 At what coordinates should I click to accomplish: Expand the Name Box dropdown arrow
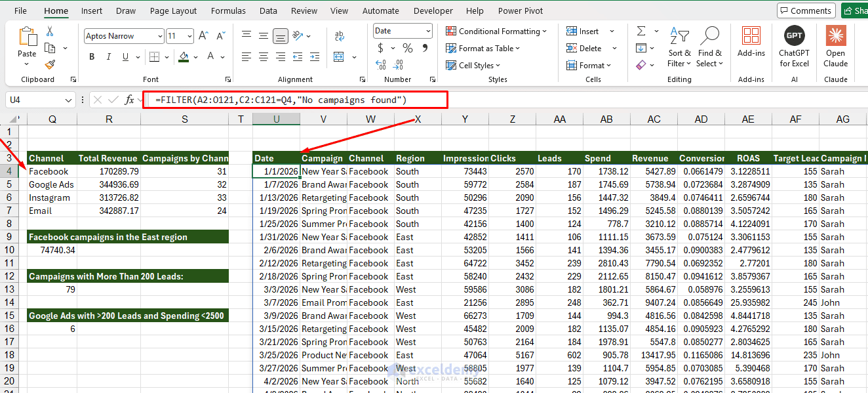tap(69, 100)
